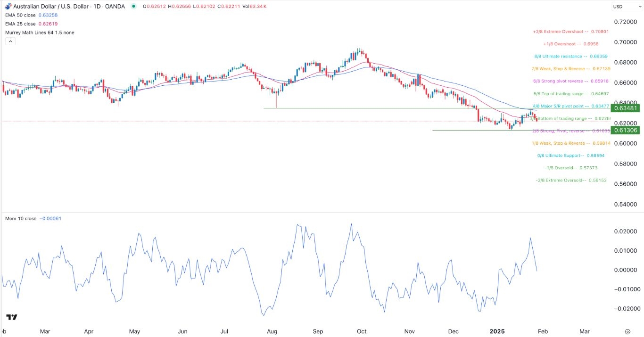This screenshot has width=644, height=337.
Task: Open the Australian Dollar / U.S. Dollar symbol title
Action: tap(52, 7)
